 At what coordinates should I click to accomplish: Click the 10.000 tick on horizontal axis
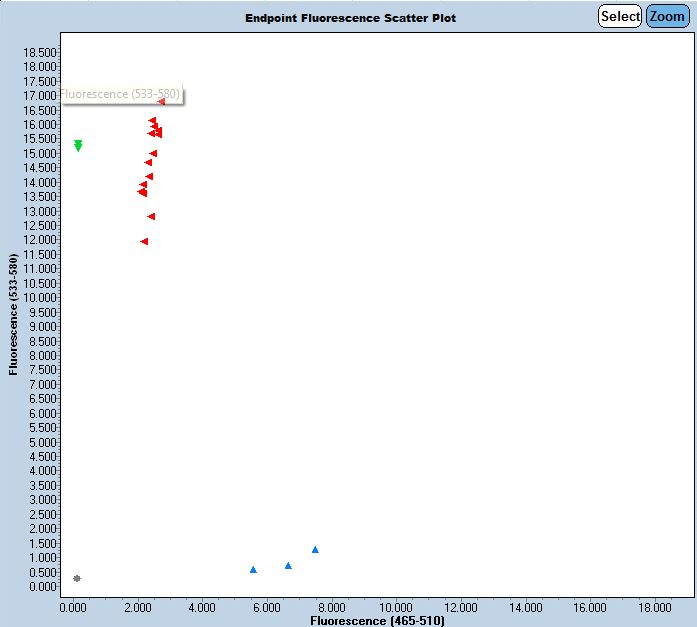click(x=396, y=606)
